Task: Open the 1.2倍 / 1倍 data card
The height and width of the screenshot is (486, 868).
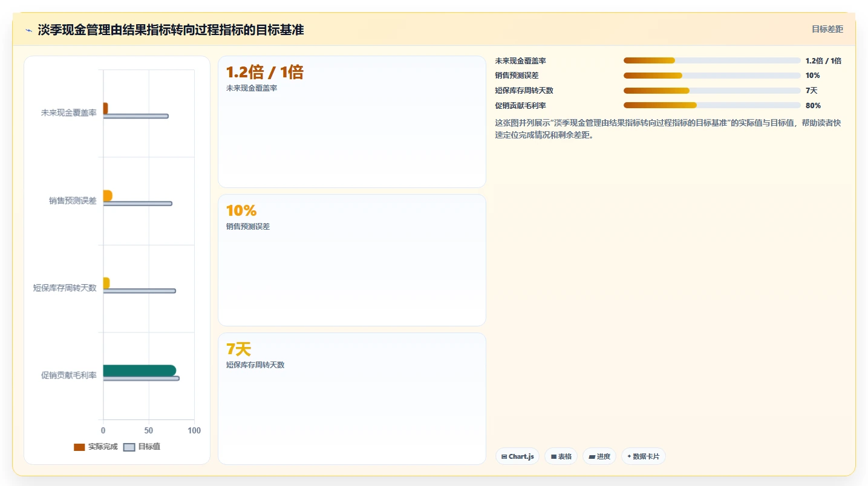Action: pyautogui.click(x=352, y=122)
